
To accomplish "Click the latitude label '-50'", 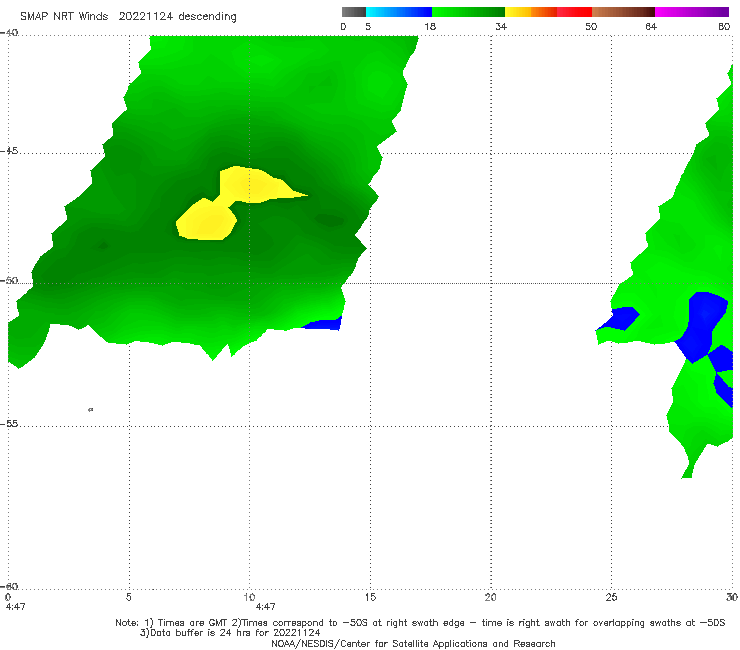I will [x=9, y=281].
